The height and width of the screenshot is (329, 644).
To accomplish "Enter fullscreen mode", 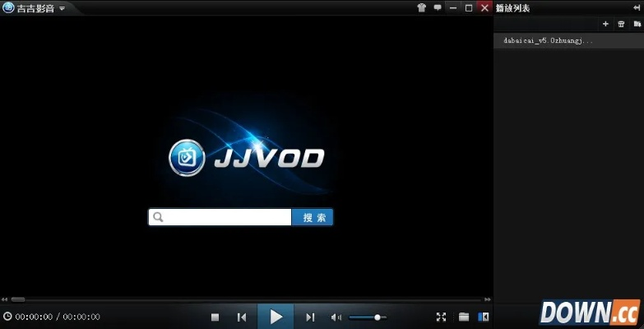I will click(x=441, y=317).
